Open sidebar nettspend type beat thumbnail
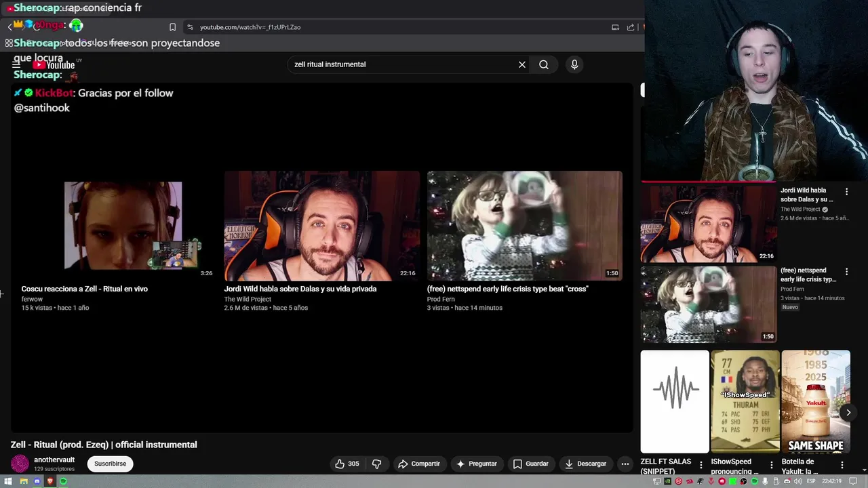 [x=709, y=304]
